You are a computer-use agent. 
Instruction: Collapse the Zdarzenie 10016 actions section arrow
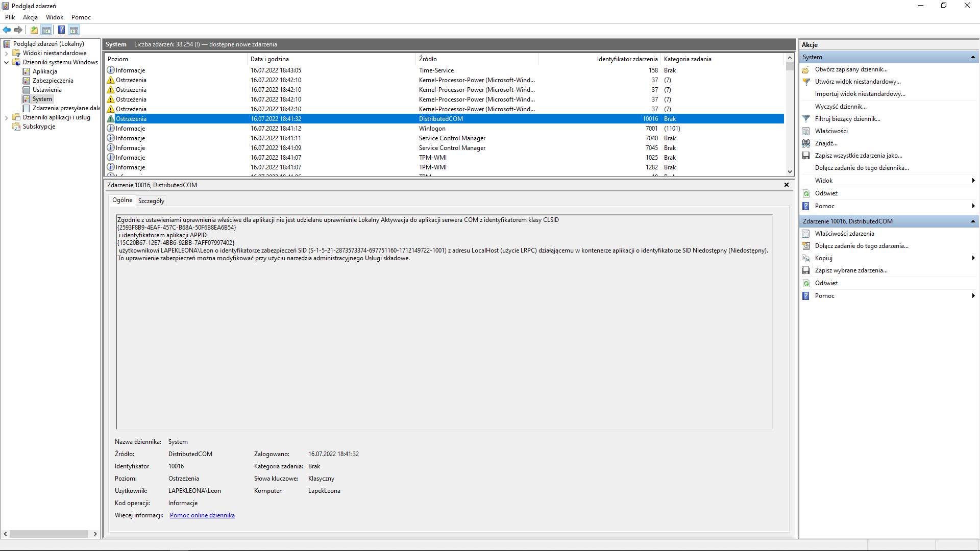pos(973,221)
